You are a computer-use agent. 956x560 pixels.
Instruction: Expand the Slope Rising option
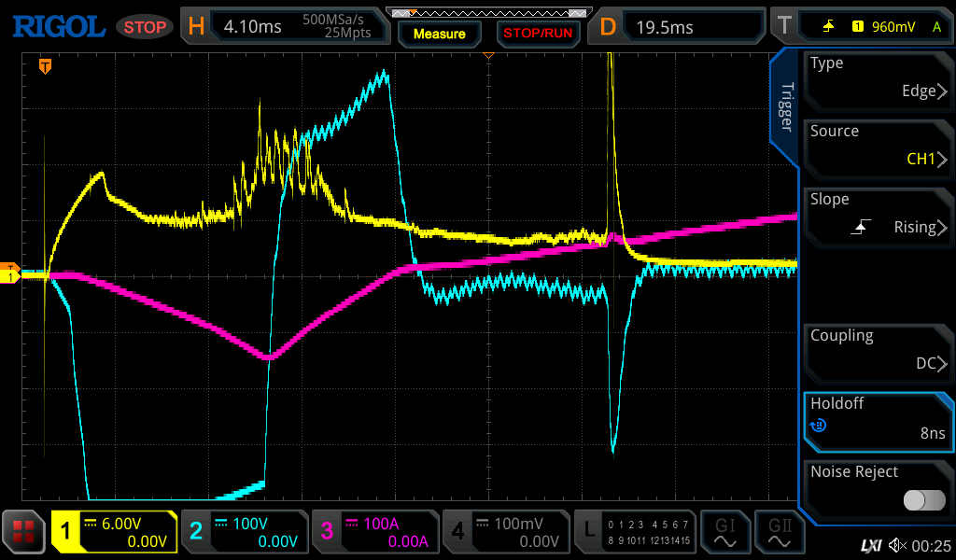878,214
